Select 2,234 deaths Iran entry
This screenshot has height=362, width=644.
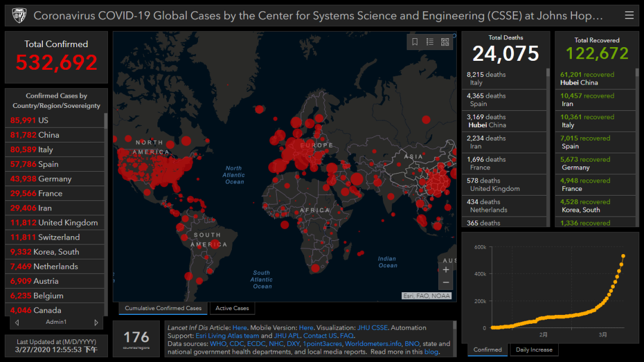tap(504, 142)
